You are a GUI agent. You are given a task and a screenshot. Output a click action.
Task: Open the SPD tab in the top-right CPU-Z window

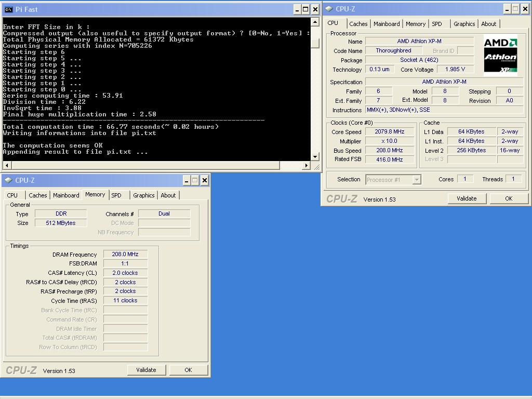(x=436, y=24)
